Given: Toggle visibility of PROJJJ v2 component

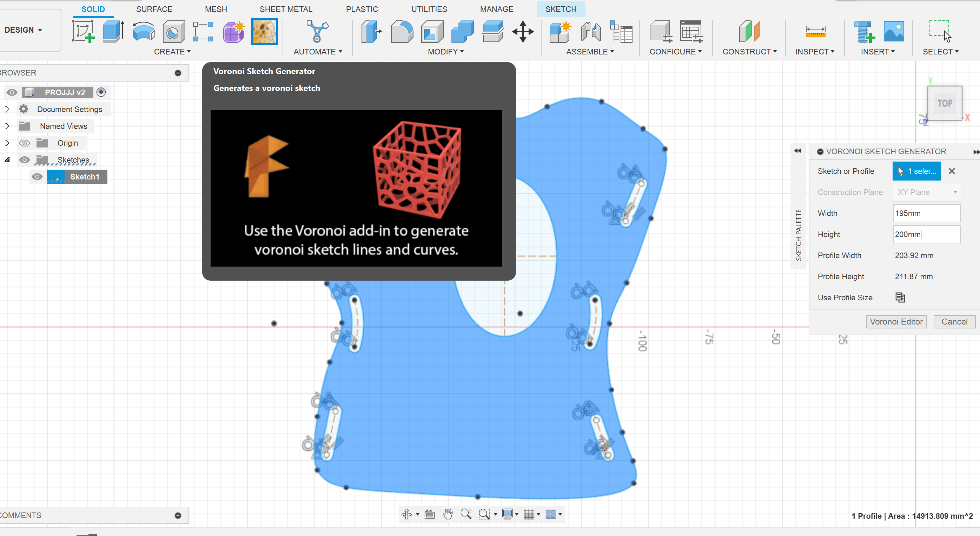Looking at the screenshot, I should pos(12,92).
